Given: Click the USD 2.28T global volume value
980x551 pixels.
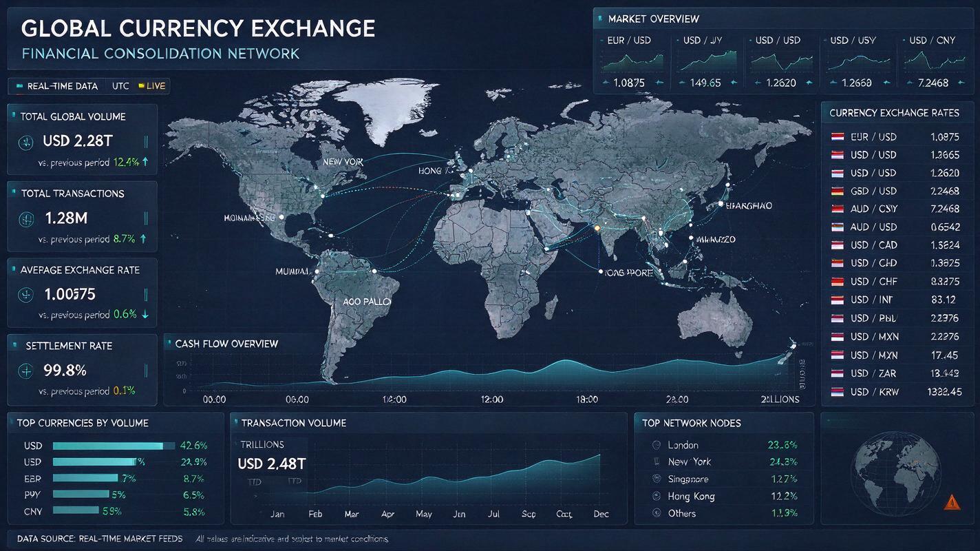Looking at the screenshot, I should click(76, 141).
